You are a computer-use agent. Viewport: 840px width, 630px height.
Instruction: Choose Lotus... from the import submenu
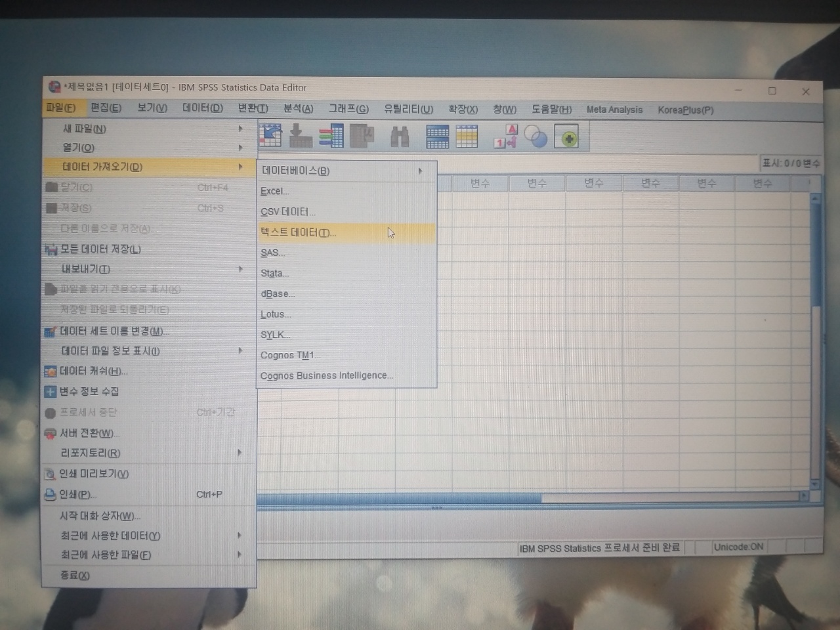347,314
